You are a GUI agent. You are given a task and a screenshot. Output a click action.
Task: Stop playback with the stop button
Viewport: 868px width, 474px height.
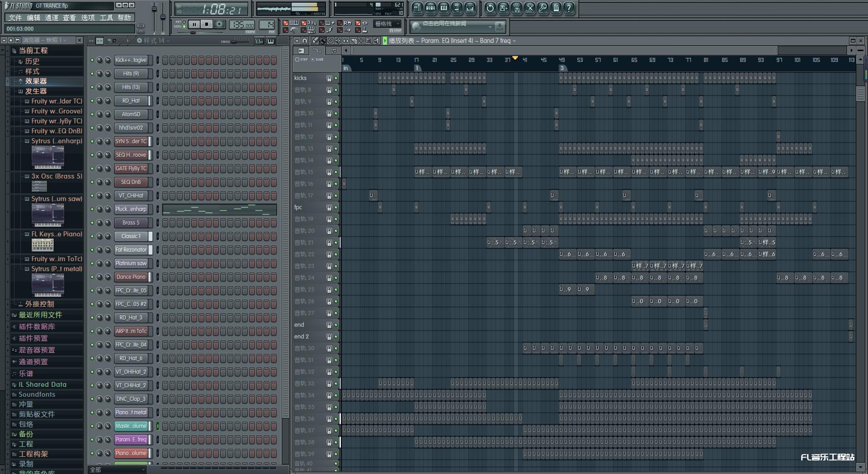point(207,24)
